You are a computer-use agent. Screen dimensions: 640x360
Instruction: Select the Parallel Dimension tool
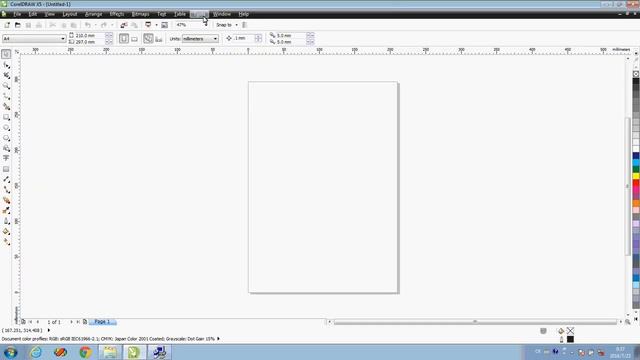point(6,180)
